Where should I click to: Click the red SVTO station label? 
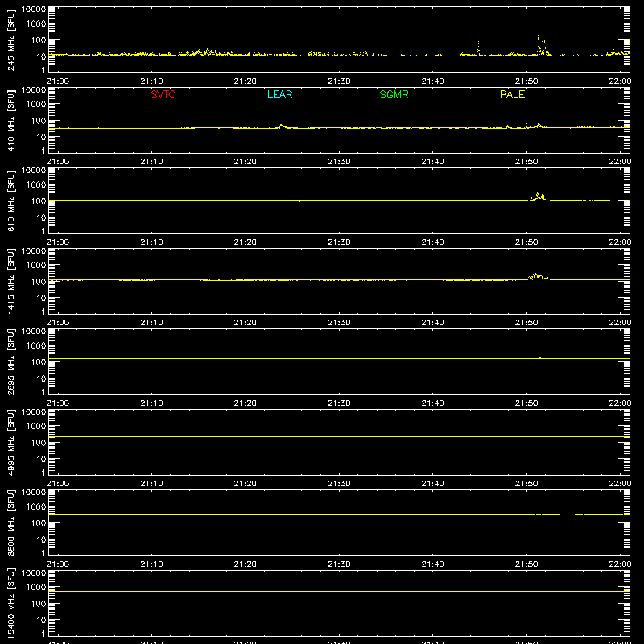[x=163, y=94]
